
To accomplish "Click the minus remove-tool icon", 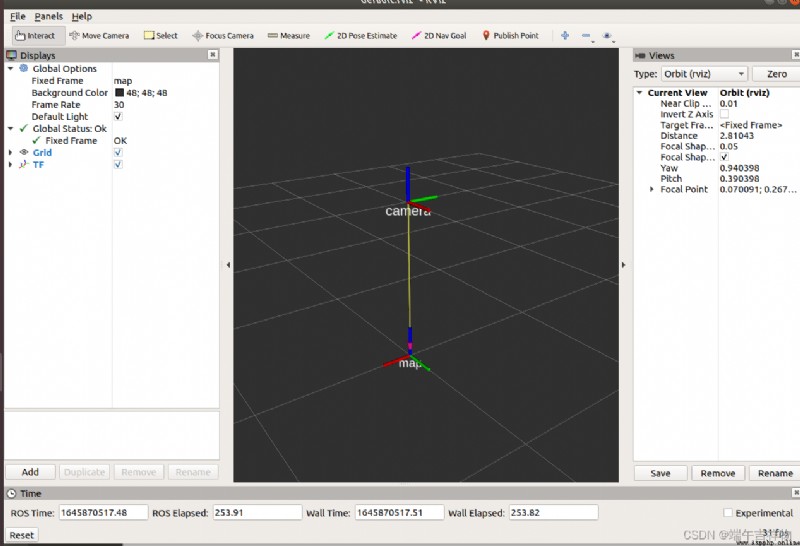I will tap(586, 36).
